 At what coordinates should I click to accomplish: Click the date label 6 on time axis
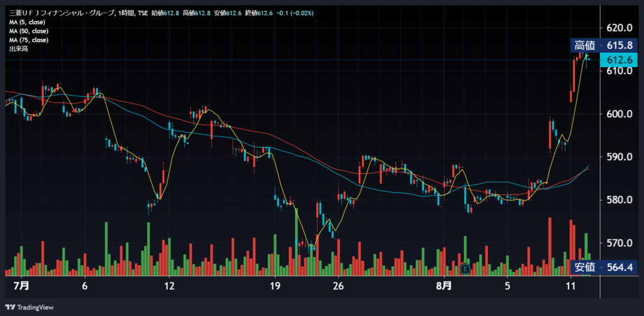pos(85,286)
